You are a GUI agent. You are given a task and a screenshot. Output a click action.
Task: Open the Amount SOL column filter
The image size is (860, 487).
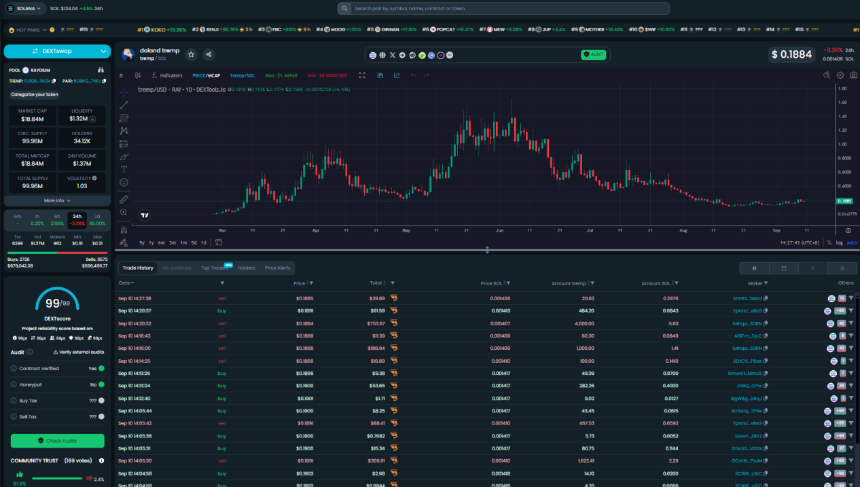click(676, 284)
